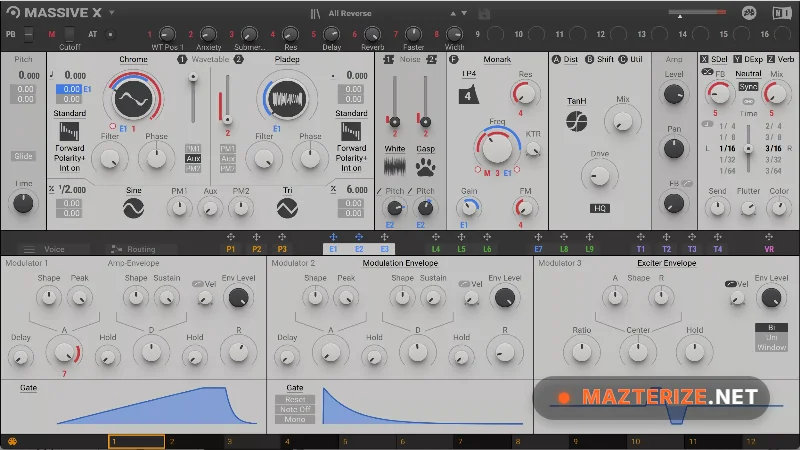Click the Massive X logo icon
Image resolution: width=800 pixels, height=450 pixels.
coord(13,12)
